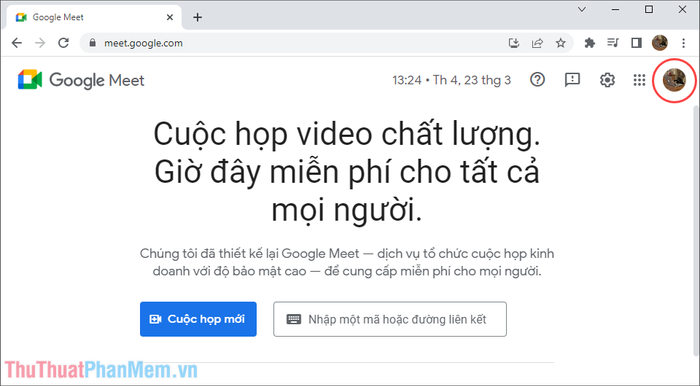
Task: Open Meet settings gear icon
Action: point(607,80)
